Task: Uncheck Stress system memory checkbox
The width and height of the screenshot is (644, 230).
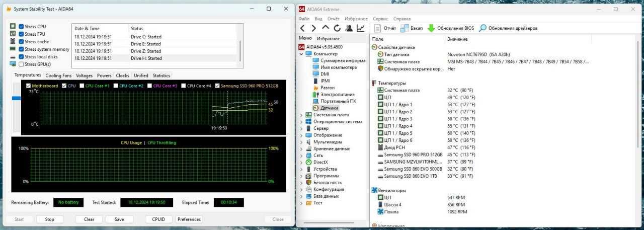Action: click(21, 49)
